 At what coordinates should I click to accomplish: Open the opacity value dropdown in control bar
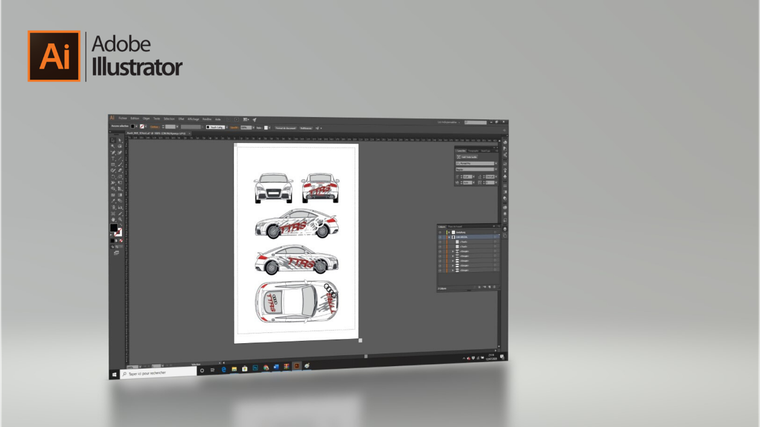(253, 127)
